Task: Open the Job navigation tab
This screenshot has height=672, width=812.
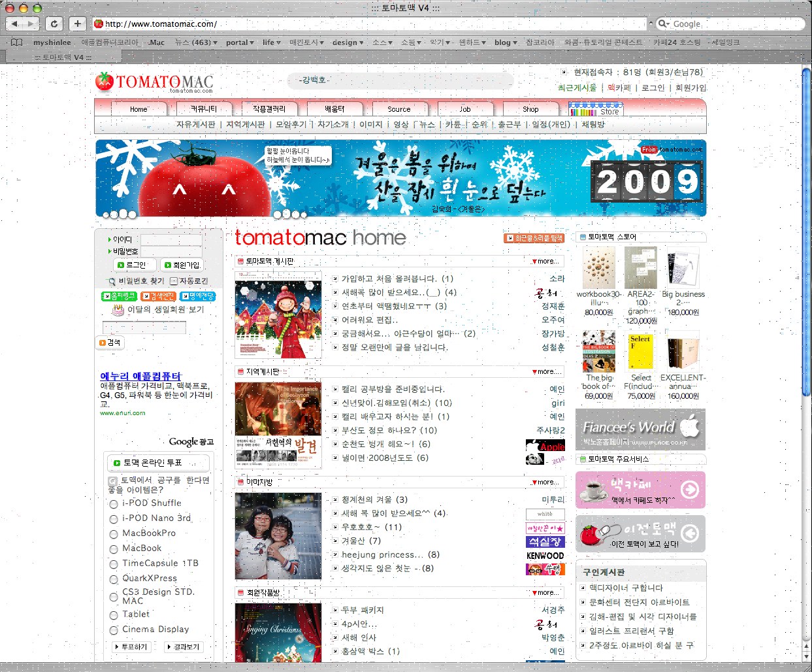Action: pos(464,109)
